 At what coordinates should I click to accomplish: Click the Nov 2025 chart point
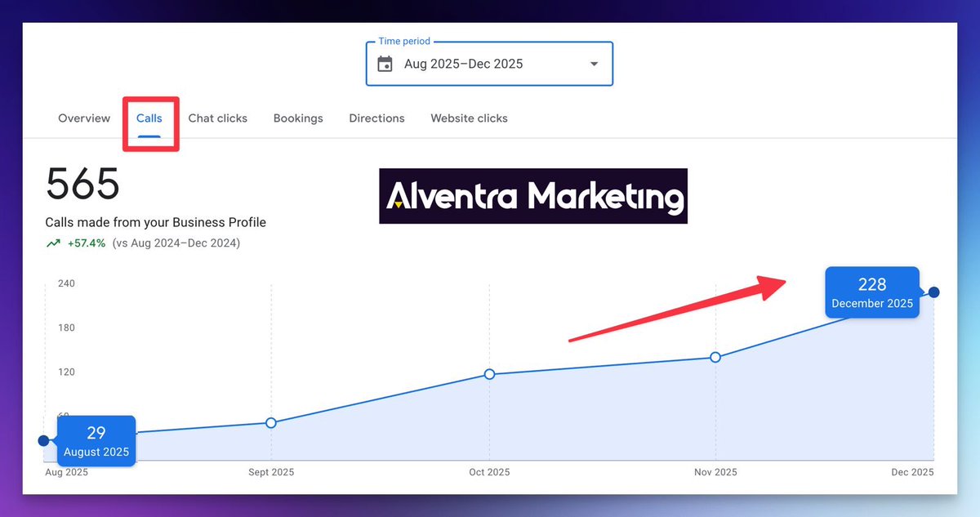(715, 357)
